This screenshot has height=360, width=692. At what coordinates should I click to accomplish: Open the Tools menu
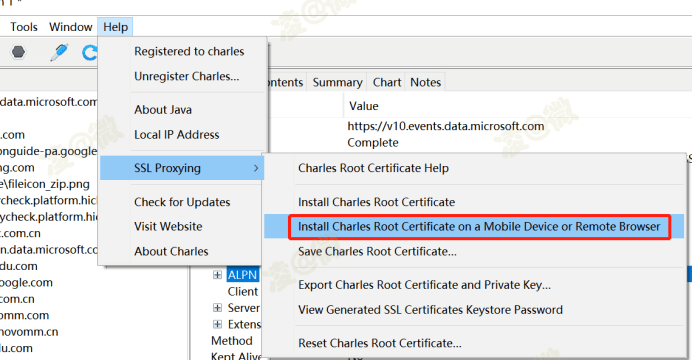[x=24, y=27]
